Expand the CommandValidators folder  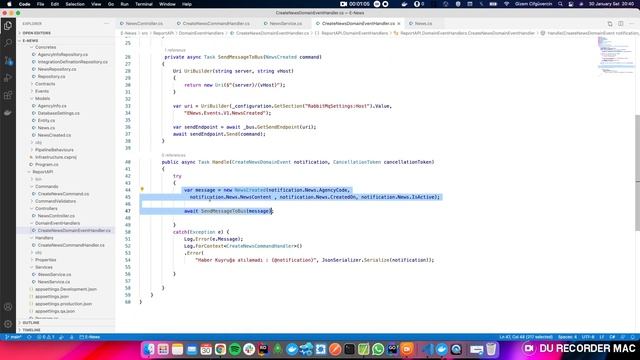tap(55, 201)
